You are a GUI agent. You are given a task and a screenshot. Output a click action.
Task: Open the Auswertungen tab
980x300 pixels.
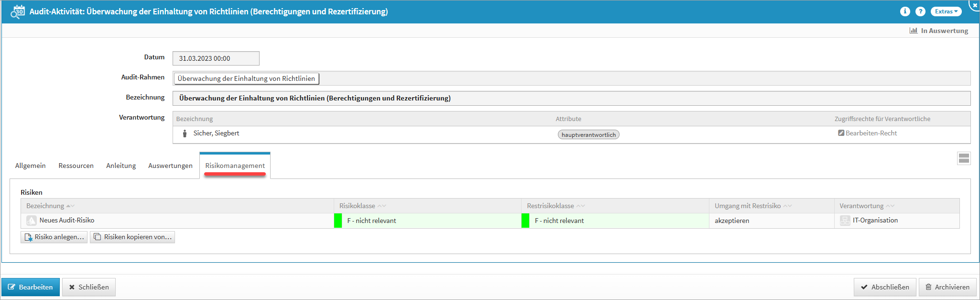pos(170,166)
